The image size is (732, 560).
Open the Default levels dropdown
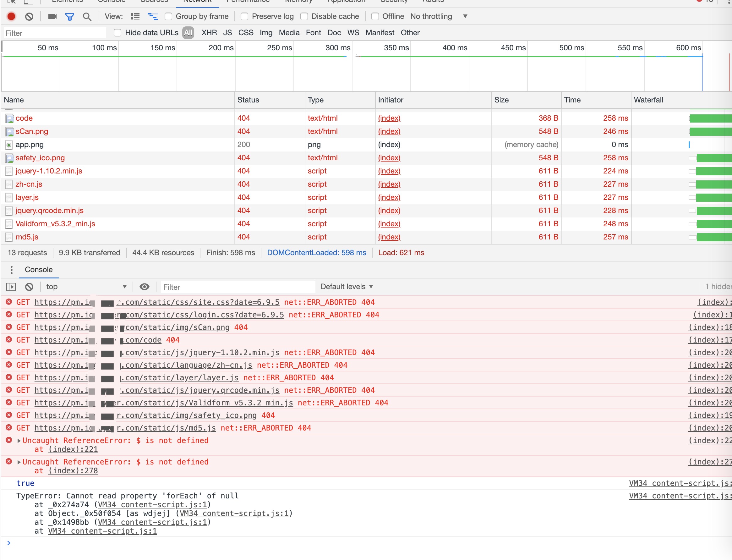pyautogui.click(x=347, y=287)
